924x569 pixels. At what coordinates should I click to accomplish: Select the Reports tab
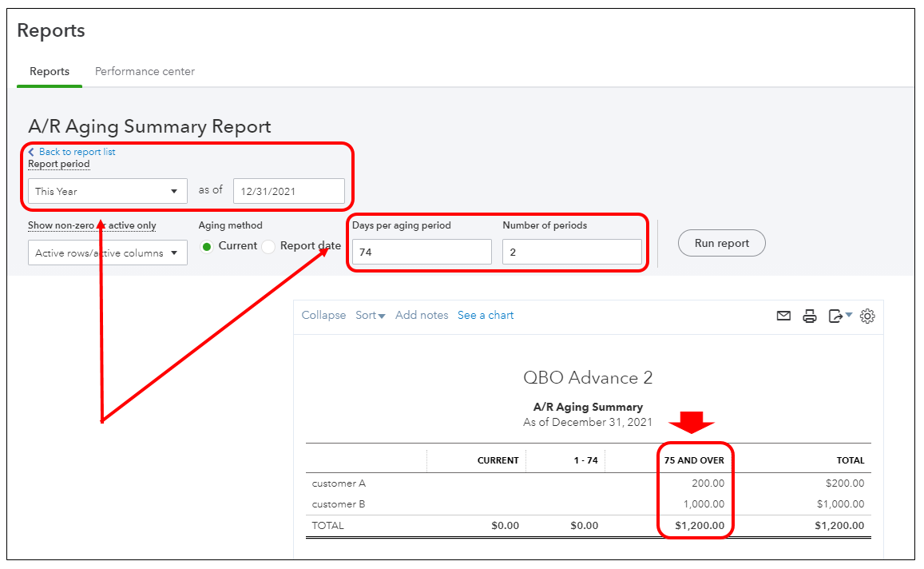click(x=49, y=71)
